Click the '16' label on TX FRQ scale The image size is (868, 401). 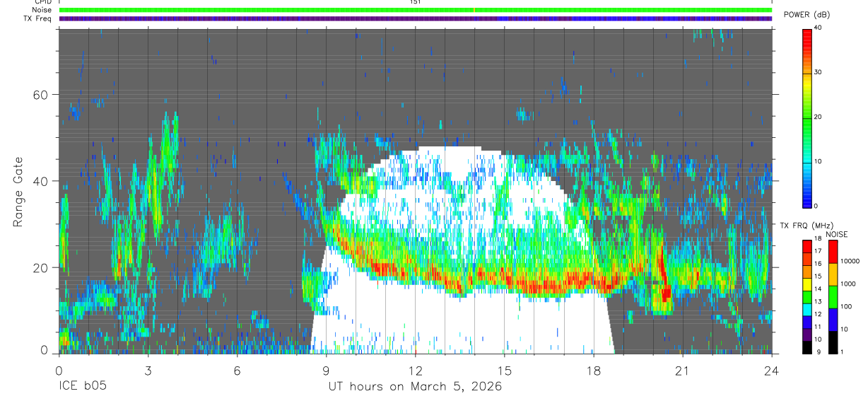tap(819, 264)
